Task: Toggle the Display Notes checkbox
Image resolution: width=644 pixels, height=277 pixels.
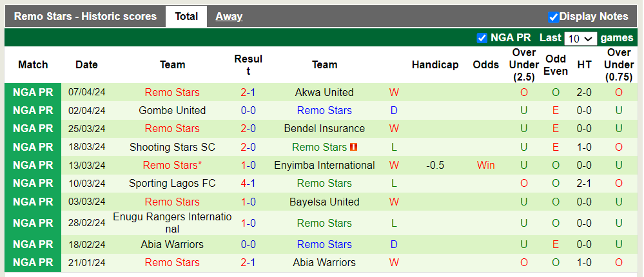Action: tap(553, 17)
